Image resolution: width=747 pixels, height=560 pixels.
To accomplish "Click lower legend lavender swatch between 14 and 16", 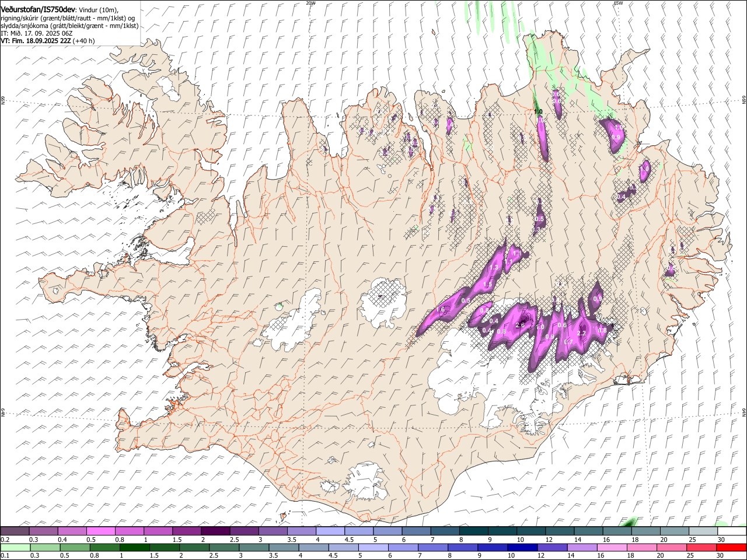I will (582, 547).
